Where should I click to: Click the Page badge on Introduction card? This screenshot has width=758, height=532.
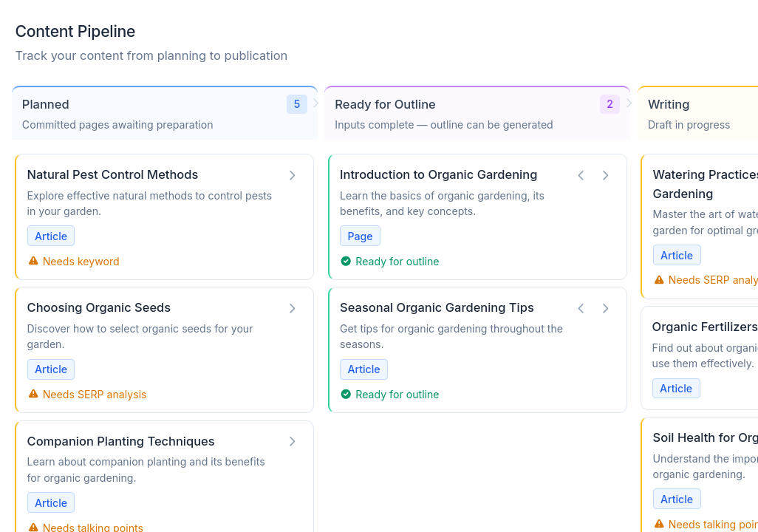(360, 236)
